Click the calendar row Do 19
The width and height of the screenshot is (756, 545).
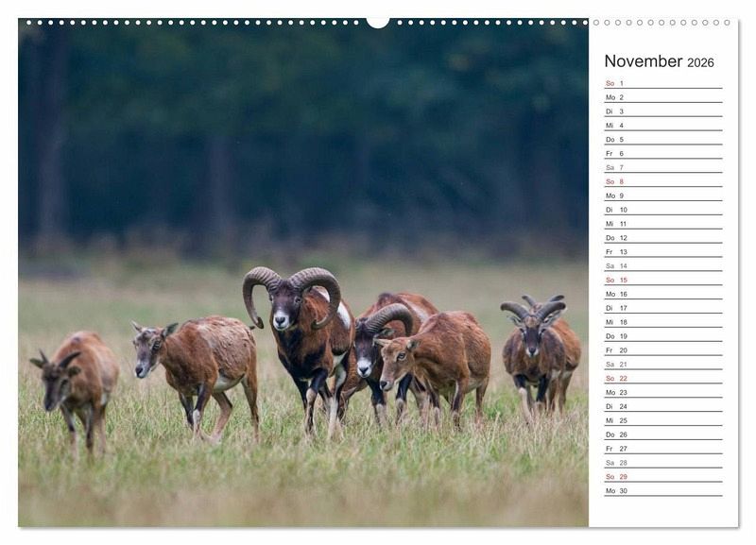(x=663, y=336)
